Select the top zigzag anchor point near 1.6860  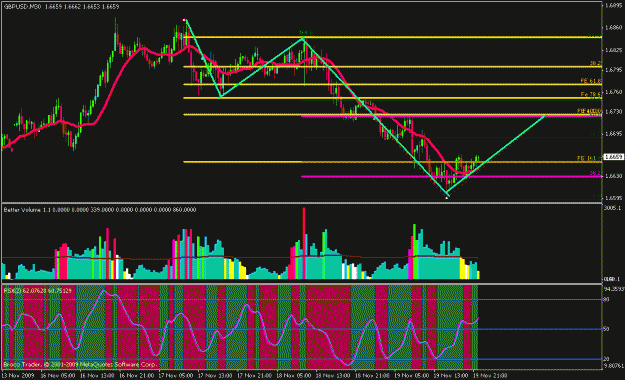click(185, 20)
